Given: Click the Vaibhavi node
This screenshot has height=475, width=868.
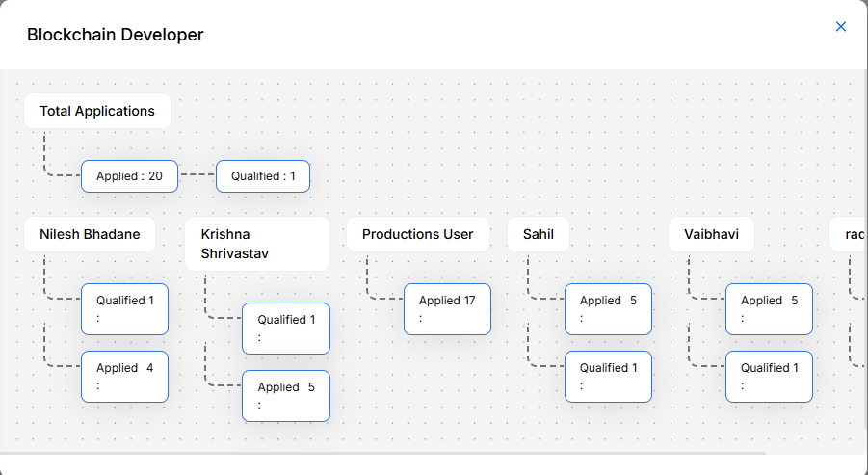Looking at the screenshot, I should click(711, 234).
